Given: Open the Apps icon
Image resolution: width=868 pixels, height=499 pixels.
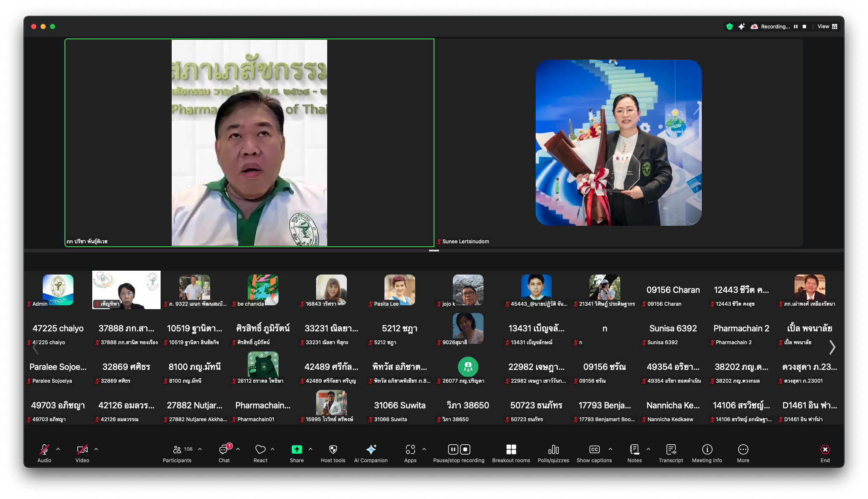Looking at the screenshot, I should coord(410,449).
